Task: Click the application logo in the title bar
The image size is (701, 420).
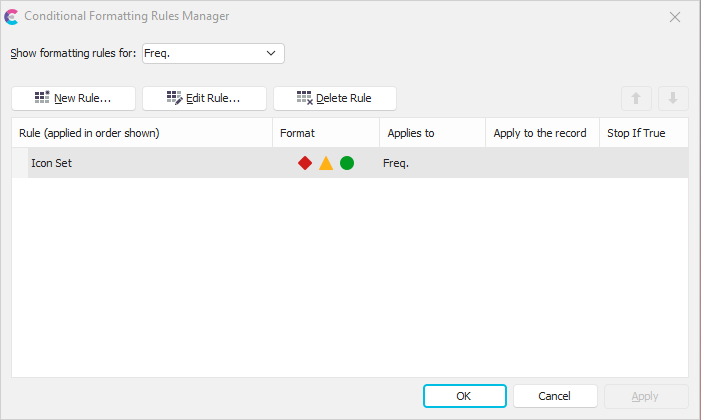Action: pyautogui.click(x=12, y=17)
